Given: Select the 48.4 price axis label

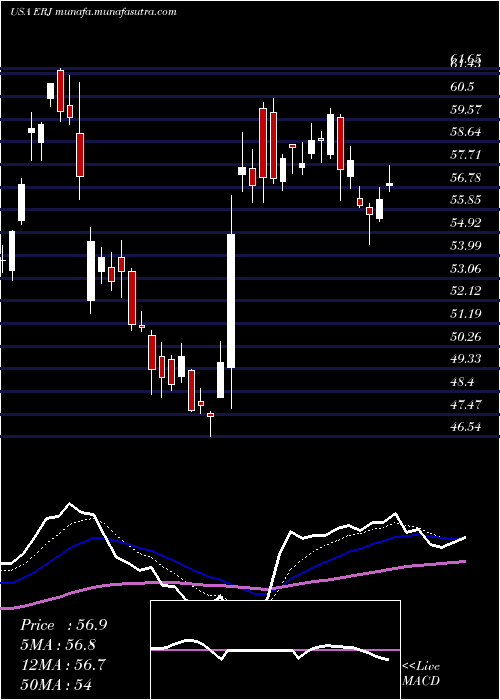Looking at the screenshot, I should tap(462, 382).
